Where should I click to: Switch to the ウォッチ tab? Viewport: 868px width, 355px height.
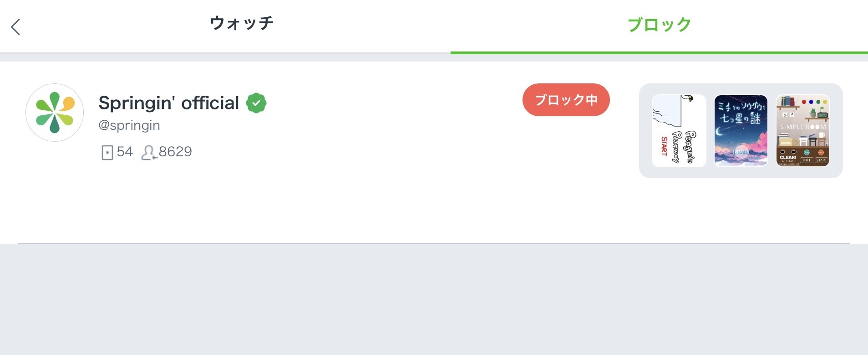[242, 24]
